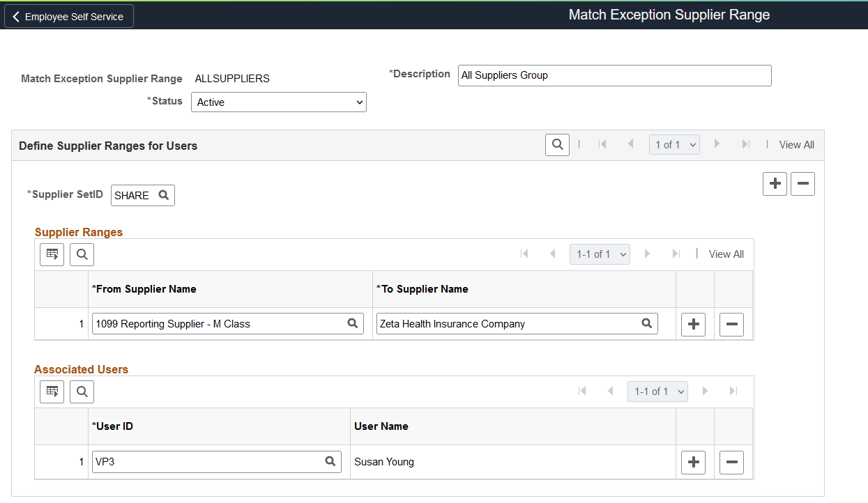Viewport: 868px width, 503px height.
Task: Open the Associated Users '1-1 of 1' dropdown
Action: point(657,392)
